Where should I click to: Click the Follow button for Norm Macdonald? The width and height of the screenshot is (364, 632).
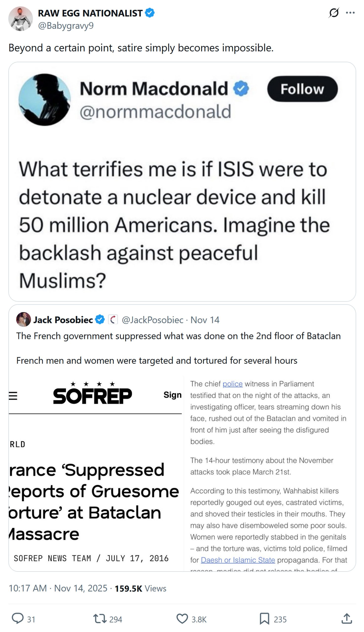click(x=302, y=89)
